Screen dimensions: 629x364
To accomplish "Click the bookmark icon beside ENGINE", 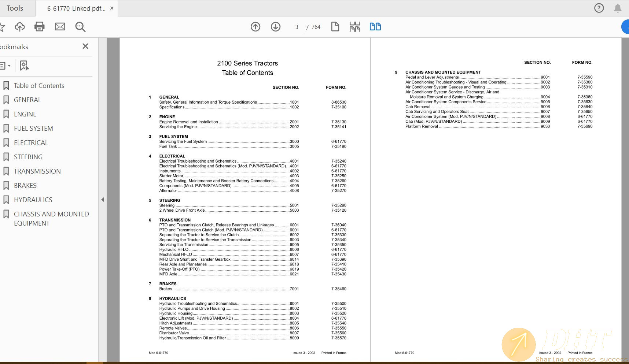I will click(6, 114).
